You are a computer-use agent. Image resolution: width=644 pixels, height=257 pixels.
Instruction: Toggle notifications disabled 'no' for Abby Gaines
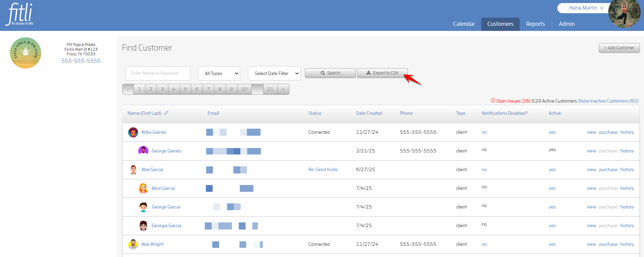pos(484,132)
